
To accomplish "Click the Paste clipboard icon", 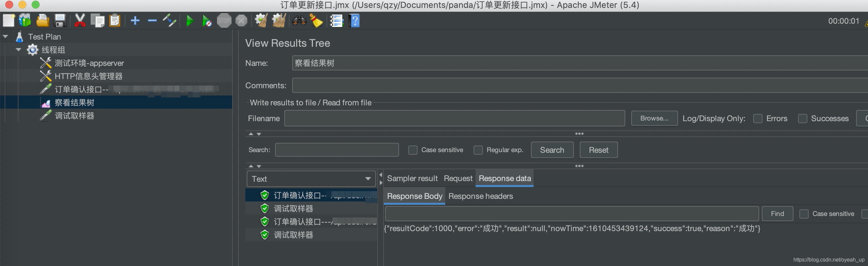I will click(x=115, y=21).
